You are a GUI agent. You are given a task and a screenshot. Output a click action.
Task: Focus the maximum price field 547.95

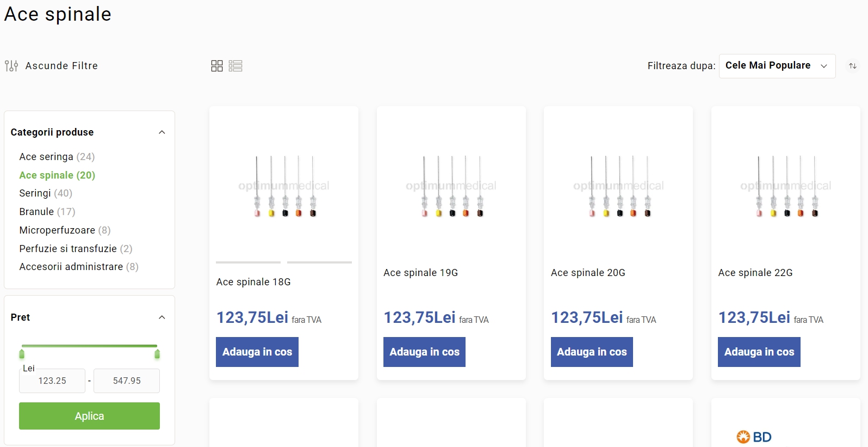tap(127, 381)
